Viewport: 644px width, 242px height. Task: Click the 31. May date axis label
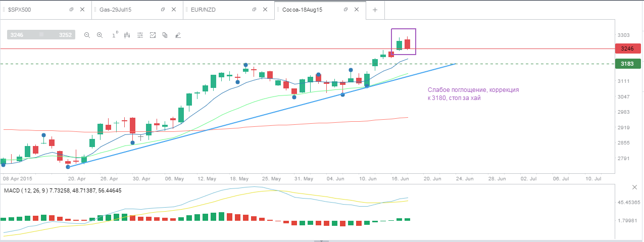coord(304,178)
